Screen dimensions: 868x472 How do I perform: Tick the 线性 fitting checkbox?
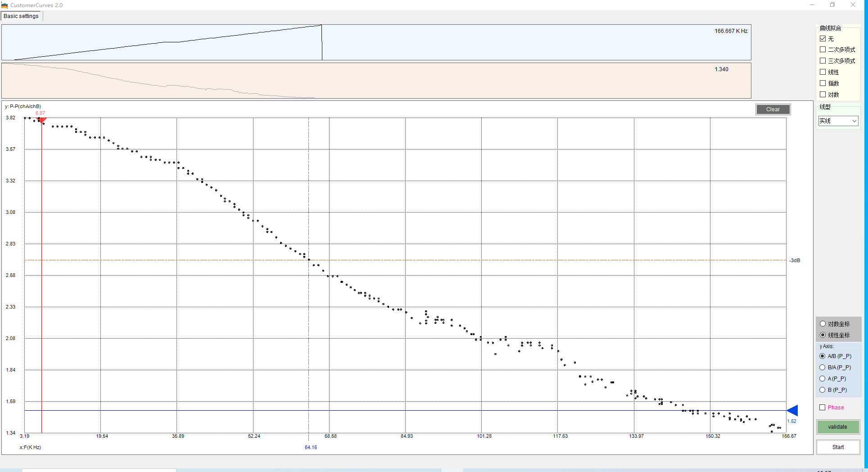click(x=823, y=72)
